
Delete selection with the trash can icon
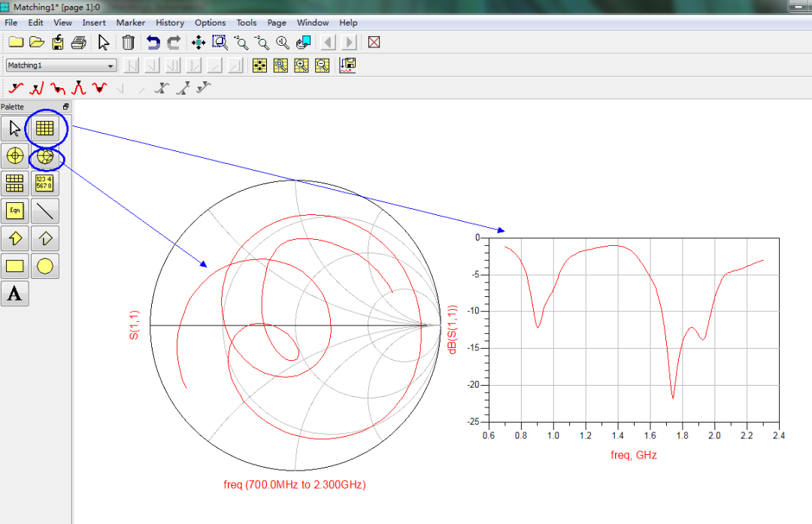[x=128, y=42]
